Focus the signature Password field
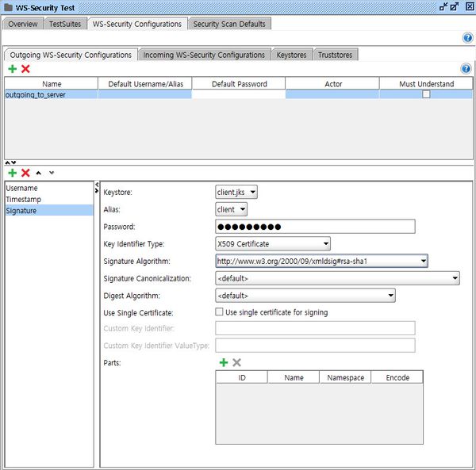This screenshot has height=470, width=476. (315, 227)
